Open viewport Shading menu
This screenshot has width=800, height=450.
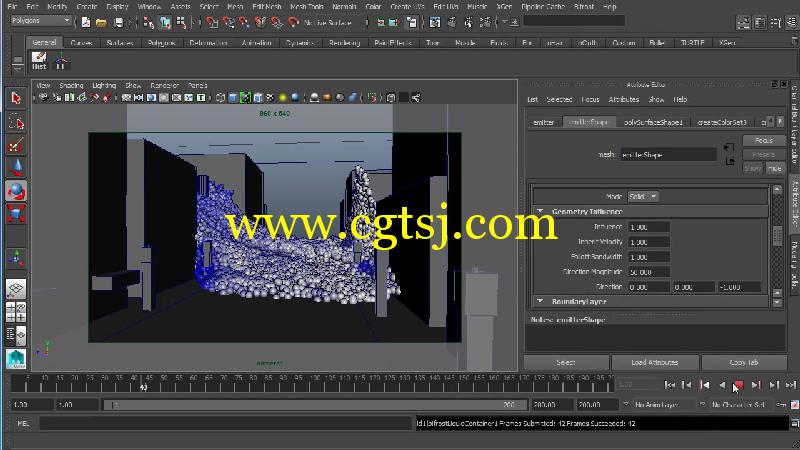coord(71,85)
